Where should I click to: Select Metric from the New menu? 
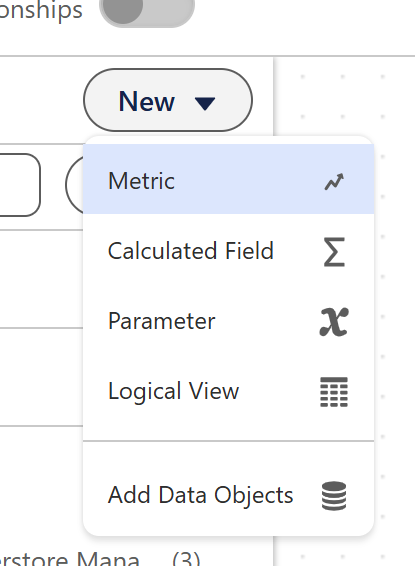228,179
